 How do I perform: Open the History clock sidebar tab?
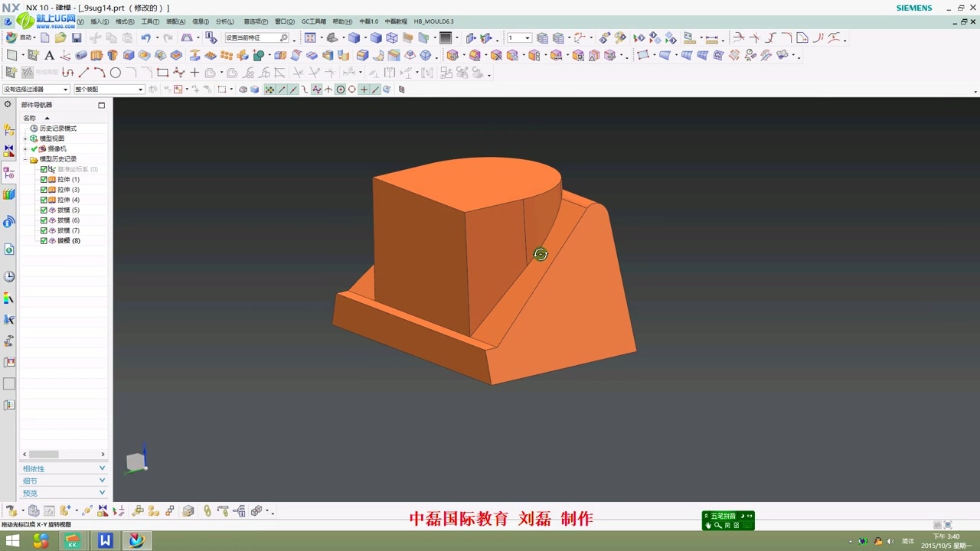(x=9, y=276)
